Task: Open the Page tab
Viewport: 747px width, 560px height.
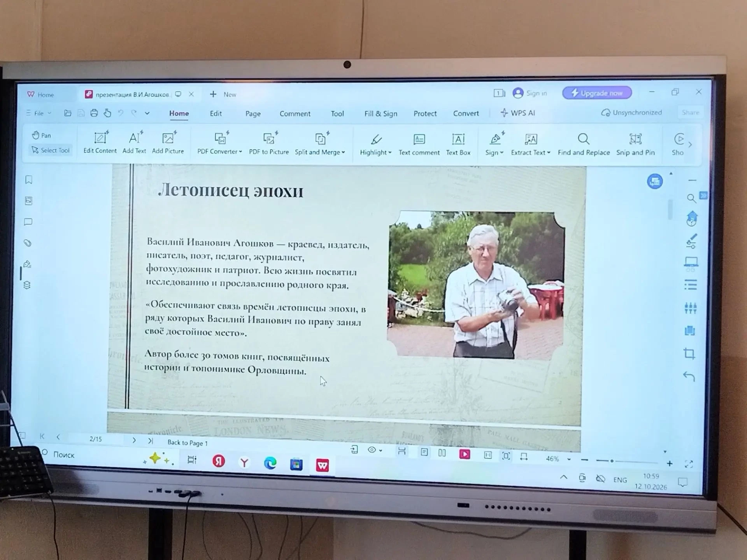Action: click(253, 114)
